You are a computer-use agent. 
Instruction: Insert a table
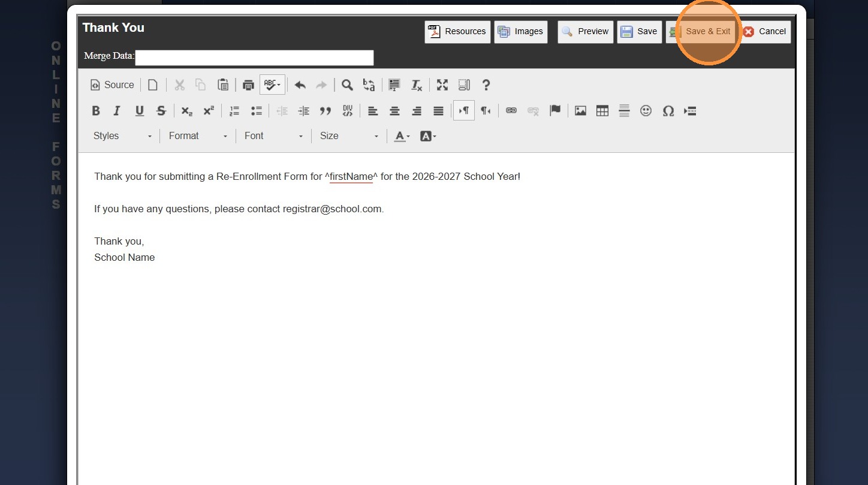[602, 111]
